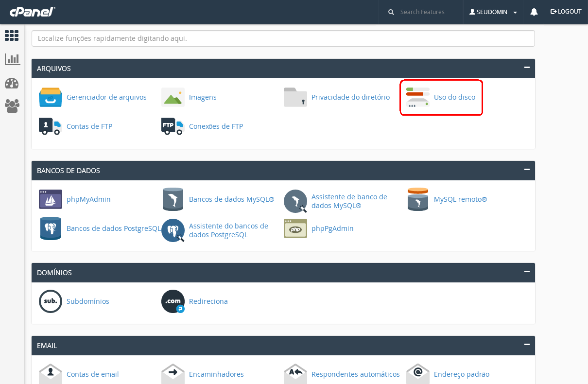Open the Privacidade do diretório folder icon
Screen dimensions: 588x384
[x=295, y=97]
